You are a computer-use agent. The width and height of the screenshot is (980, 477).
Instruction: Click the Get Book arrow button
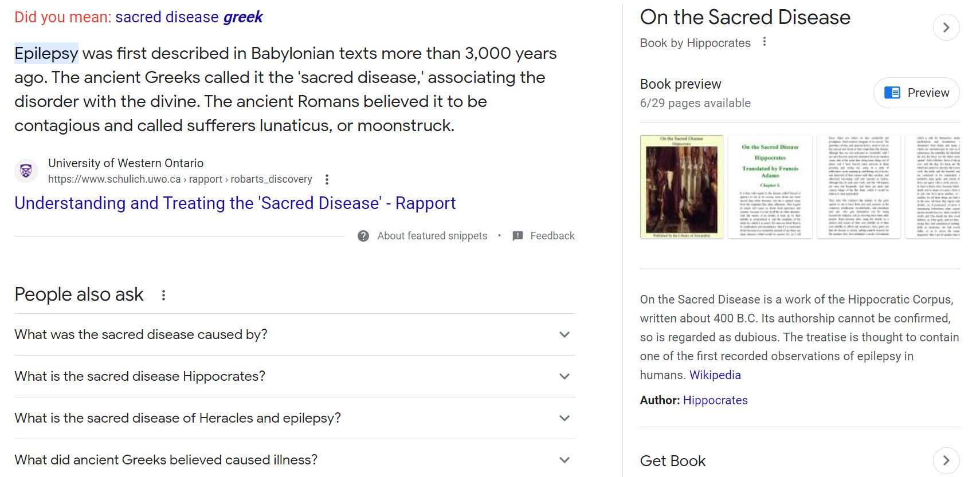(946, 461)
